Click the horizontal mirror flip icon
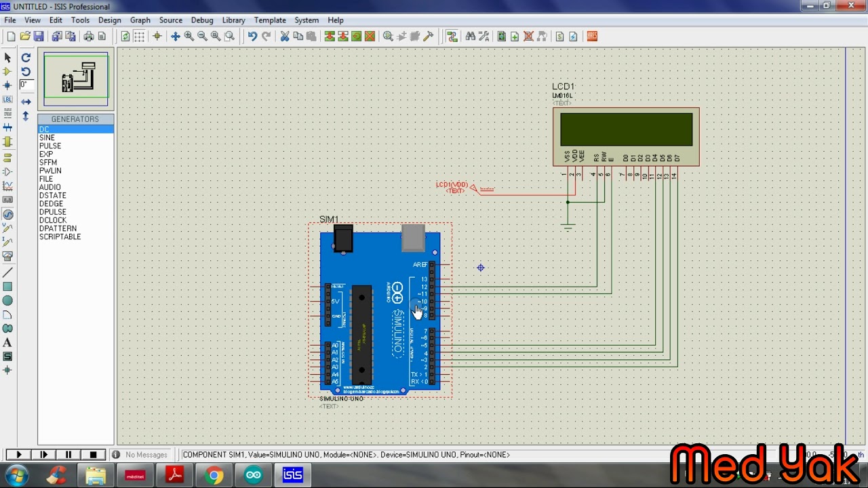 coord(26,102)
